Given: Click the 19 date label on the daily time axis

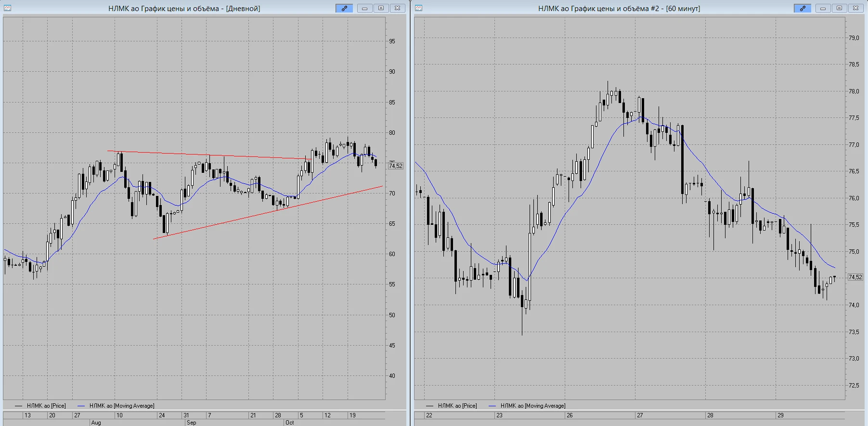Looking at the screenshot, I should (352, 415).
